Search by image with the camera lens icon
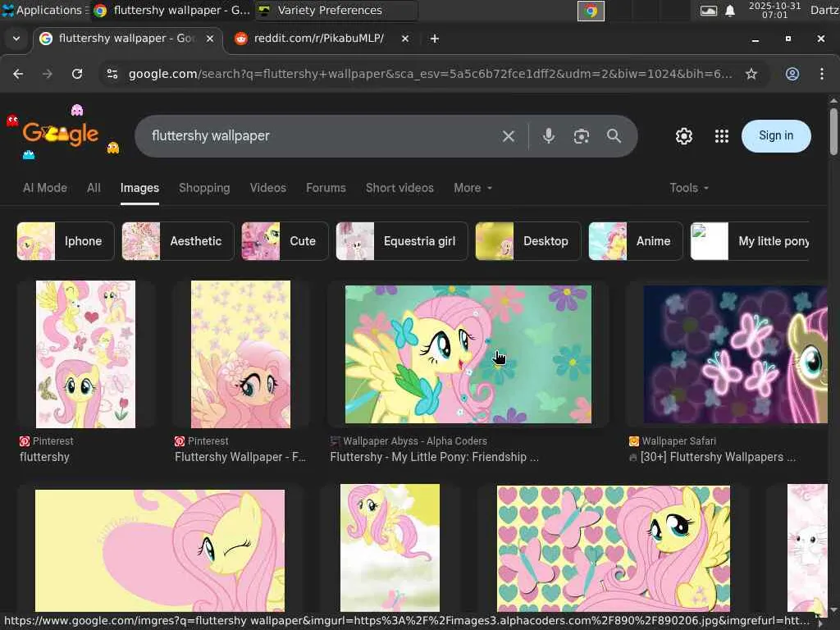Viewport: 840px width, 630px height. click(x=582, y=136)
